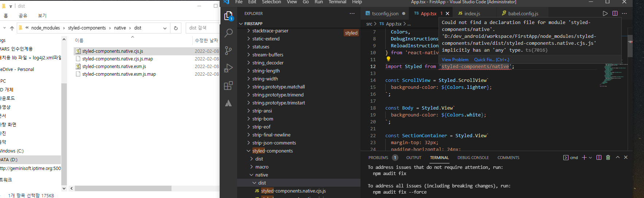Switch to the tsconfig.json editor tab
The width and height of the screenshot is (644, 198).
(385, 13)
